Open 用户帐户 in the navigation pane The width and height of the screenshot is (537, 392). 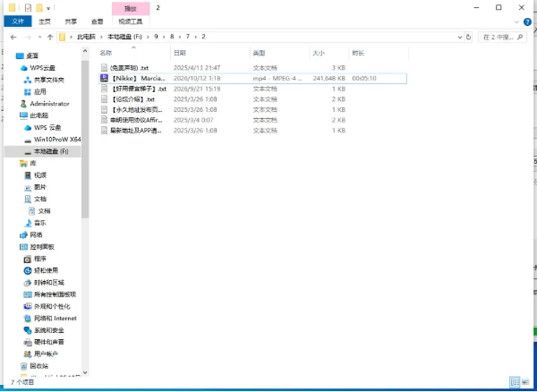point(41,354)
